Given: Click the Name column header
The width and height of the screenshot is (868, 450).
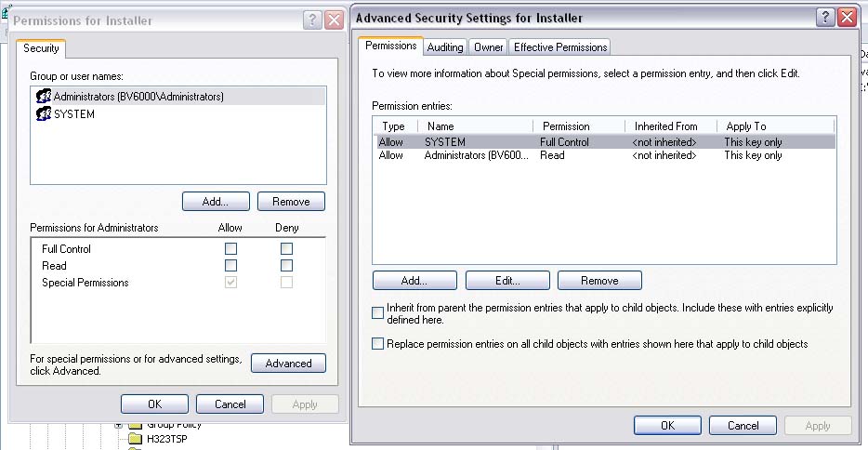Looking at the screenshot, I should 476,126.
